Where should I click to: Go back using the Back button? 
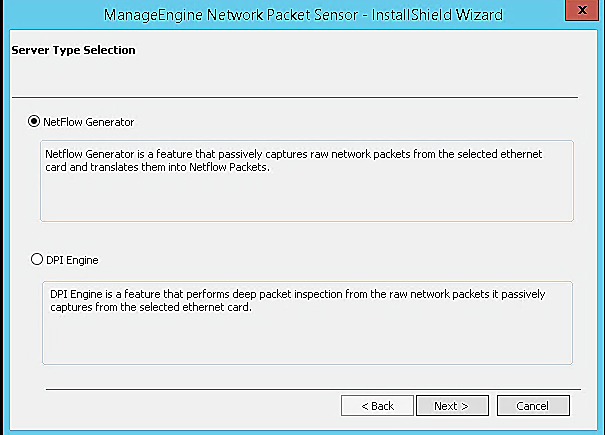click(377, 406)
